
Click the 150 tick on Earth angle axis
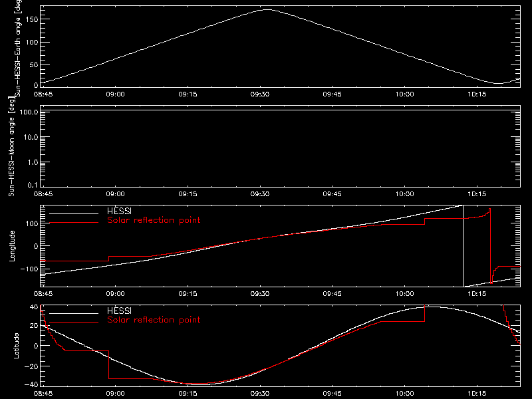32,19
